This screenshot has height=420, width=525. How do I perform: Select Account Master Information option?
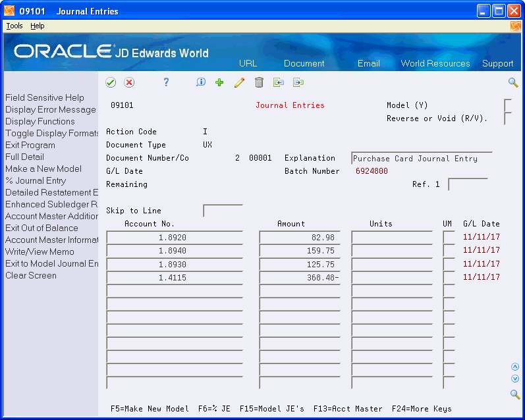coord(52,240)
